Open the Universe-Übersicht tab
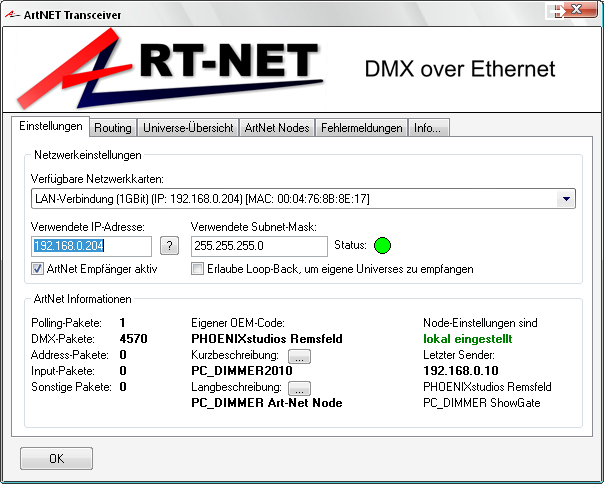This screenshot has height=484, width=604. pos(188,128)
